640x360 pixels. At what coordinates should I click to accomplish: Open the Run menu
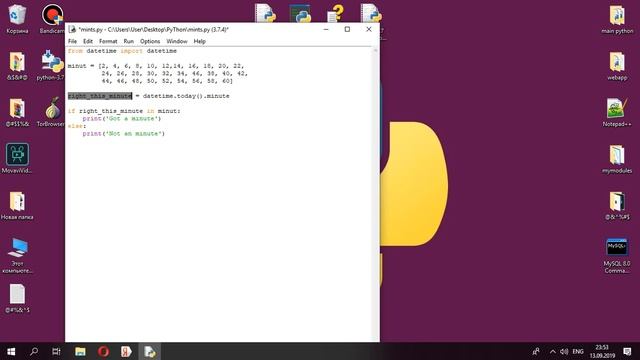coord(129,41)
